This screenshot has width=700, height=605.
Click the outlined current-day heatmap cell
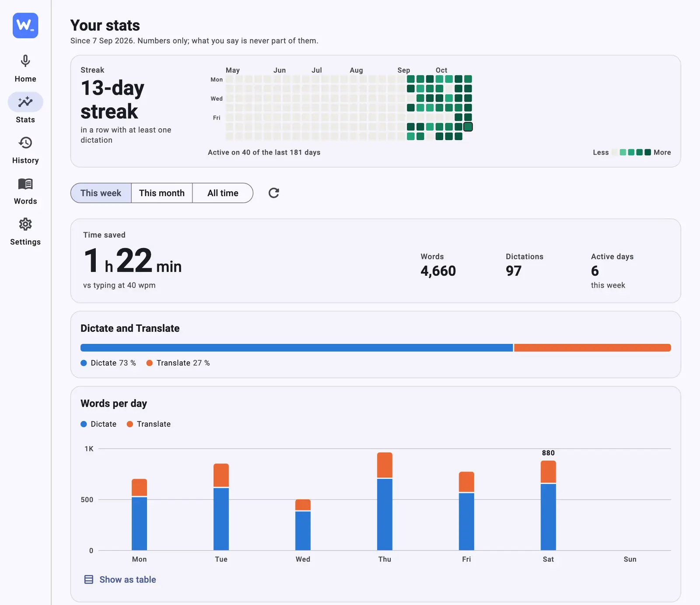[x=468, y=127]
